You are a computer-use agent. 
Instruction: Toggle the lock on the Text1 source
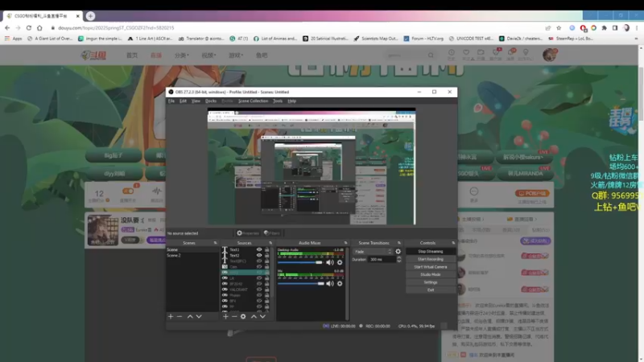click(x=267, y=249)
